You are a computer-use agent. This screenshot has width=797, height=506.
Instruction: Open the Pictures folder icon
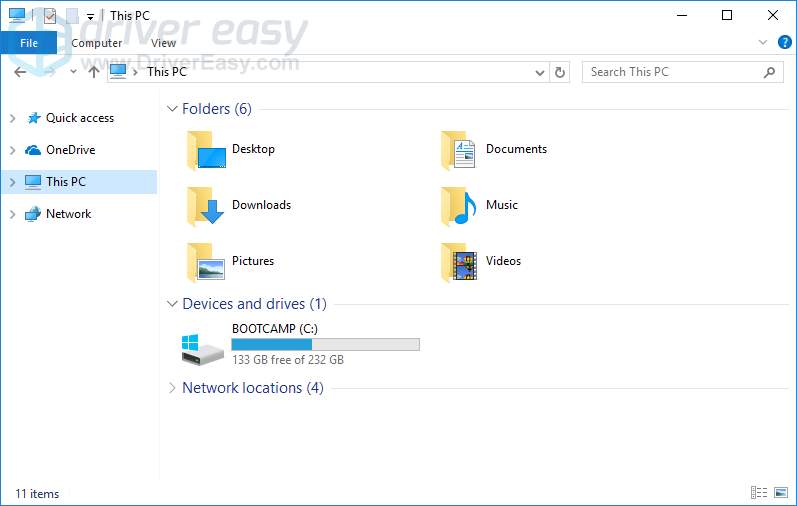pyautogui.click(x=206, y=262)
